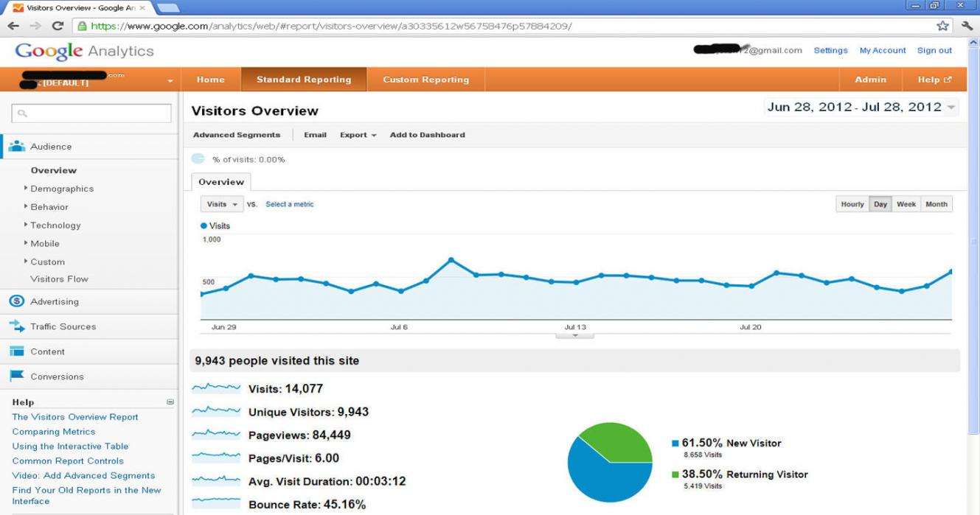Click Add to Dashboard
Image resolution: width=980 pixels, height=515 pixels.
tap(427, 135)
